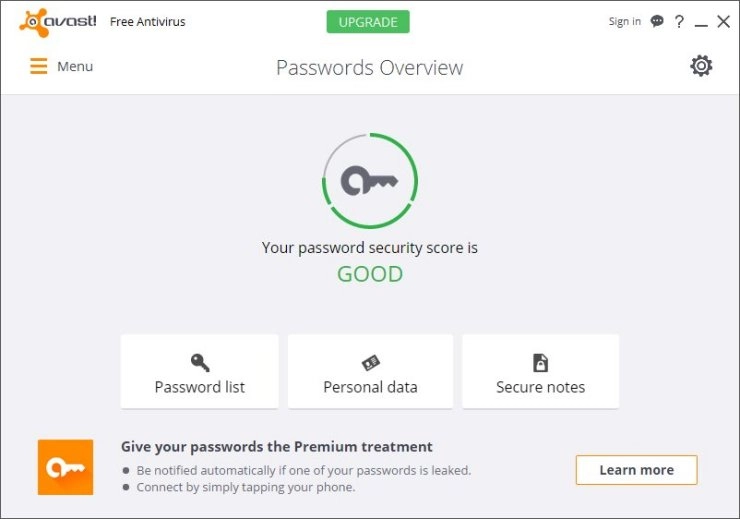
Task: Click the GOOD score text
Action: pos(370,274)
